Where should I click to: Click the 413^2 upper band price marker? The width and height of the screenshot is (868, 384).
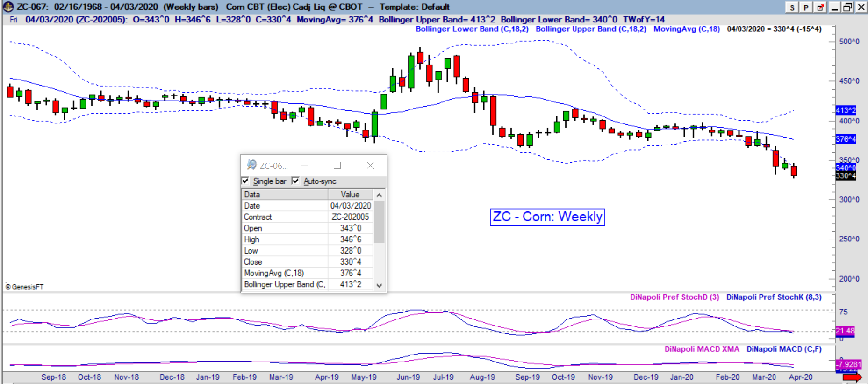click(x=846, y=110)
